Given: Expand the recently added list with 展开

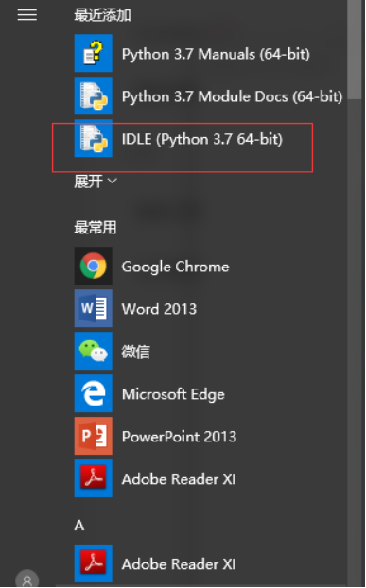Looking at the screenshot, I should 96,182.
